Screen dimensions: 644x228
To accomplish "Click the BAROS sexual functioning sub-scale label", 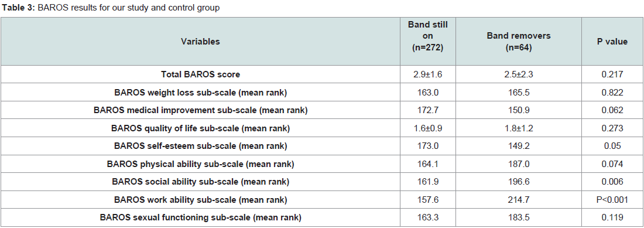I will 200,217.
